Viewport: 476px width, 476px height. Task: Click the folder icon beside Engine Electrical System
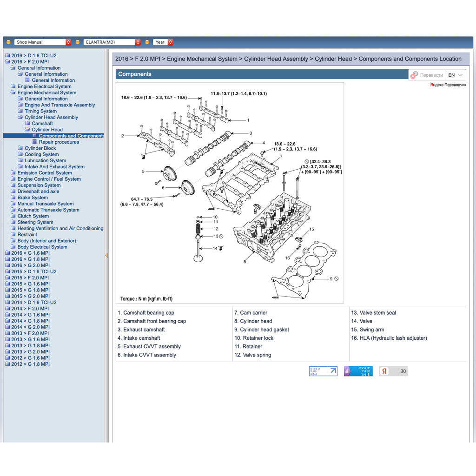click(13, 86)
